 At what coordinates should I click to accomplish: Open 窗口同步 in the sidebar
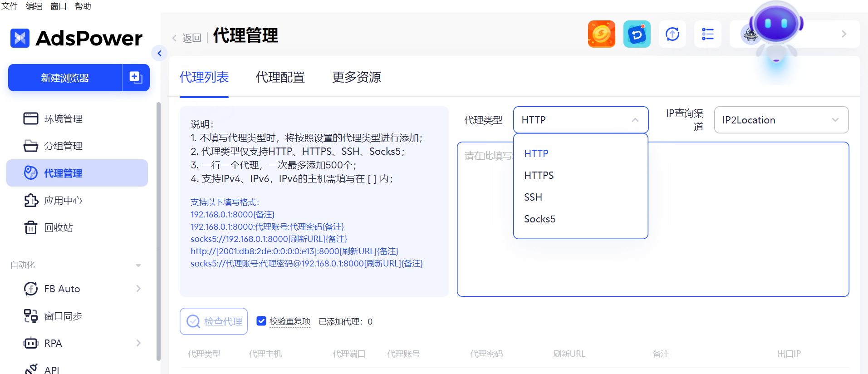tap(77, 316)
